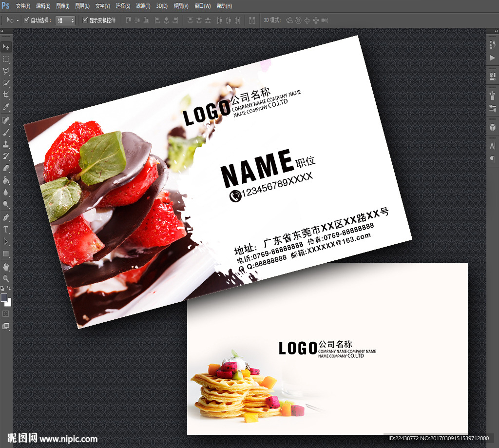Screen dimensions: 499x448
Task: Select the Pen tool
Action: tap(6, 217)
